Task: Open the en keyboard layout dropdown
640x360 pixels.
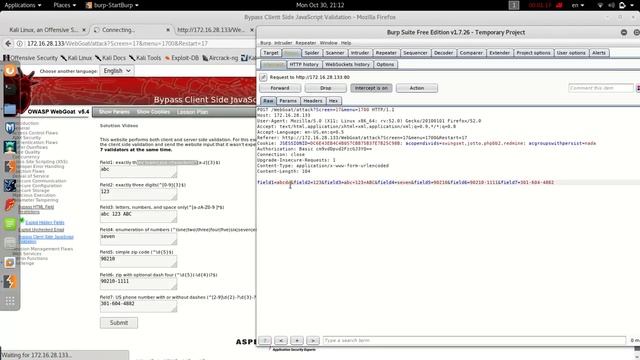Action: pos(578,5)
